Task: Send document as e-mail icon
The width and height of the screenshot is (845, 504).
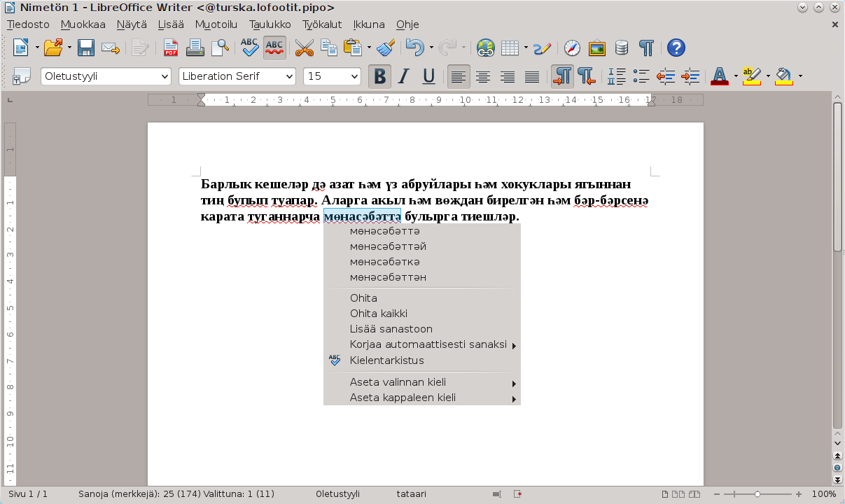Action: coord(110,48)
